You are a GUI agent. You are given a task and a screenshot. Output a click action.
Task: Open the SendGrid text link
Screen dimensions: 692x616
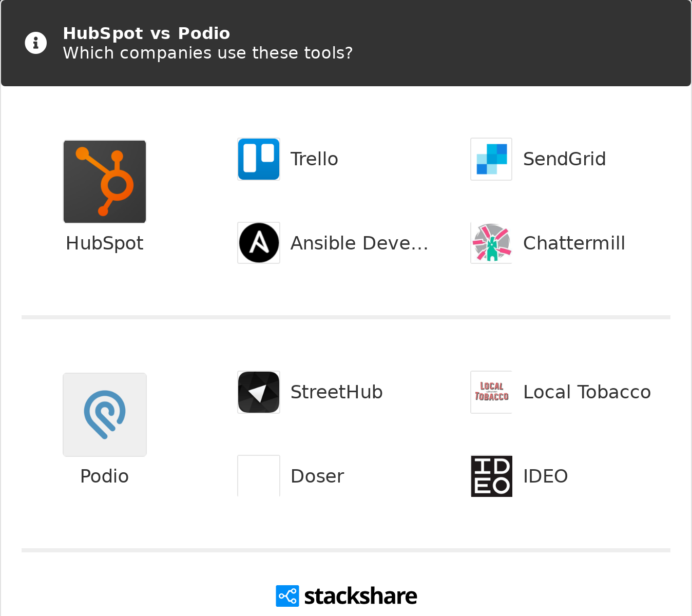coord(564,159)
